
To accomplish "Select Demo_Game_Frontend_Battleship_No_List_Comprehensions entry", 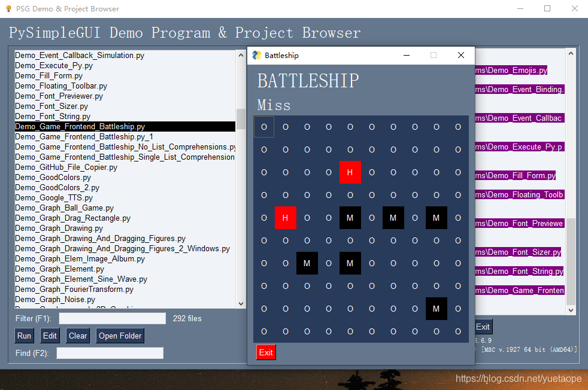I will (125, 147).
